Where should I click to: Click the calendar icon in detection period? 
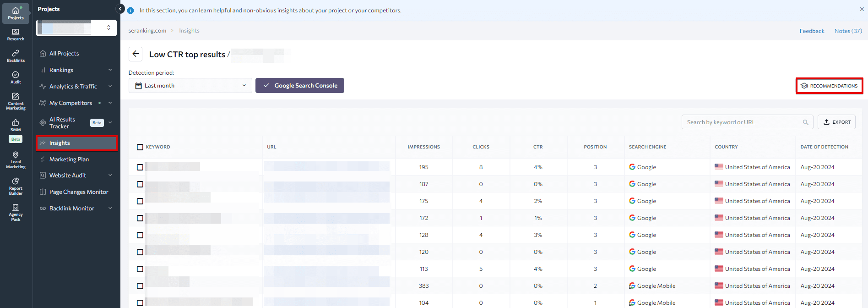(138, 86)
